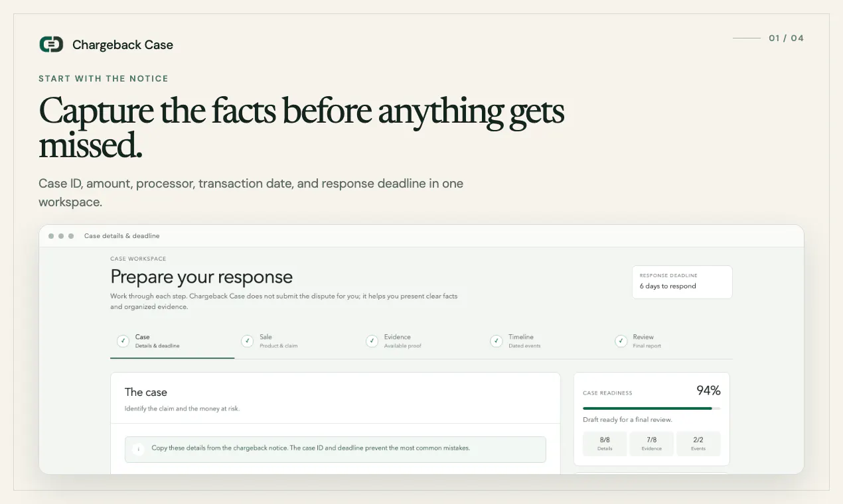Click the case readiness progress bar
This screenshot has width=843, height=504.
pos(651,409)
